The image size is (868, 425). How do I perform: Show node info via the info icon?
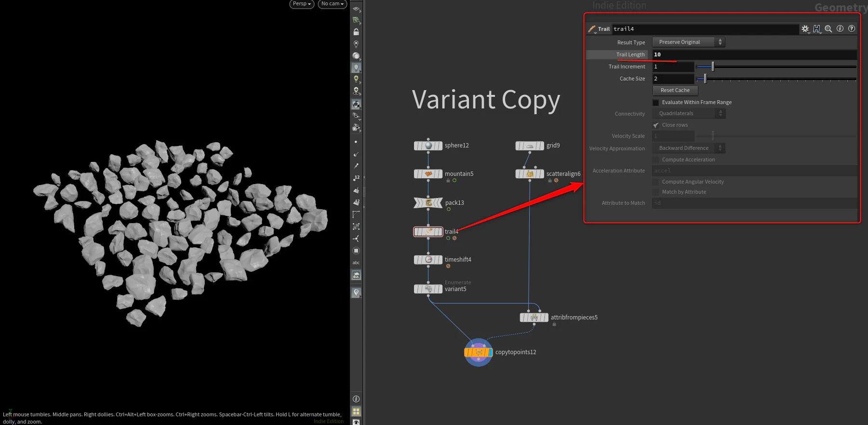840,29
